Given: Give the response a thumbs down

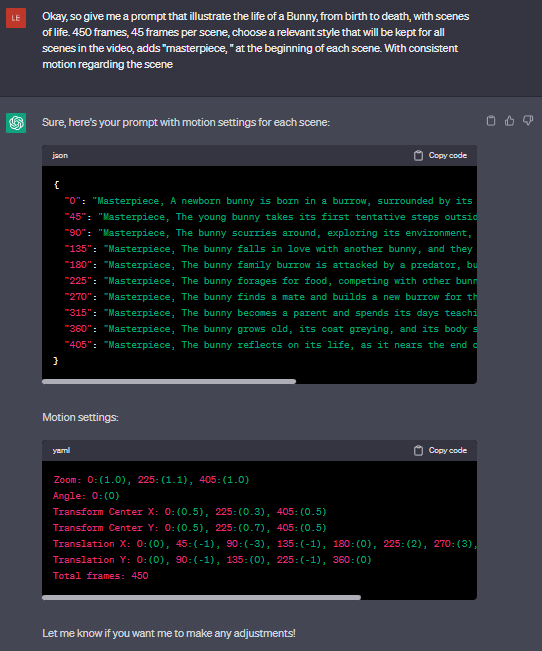Looking at the screenshot, I should pos(528,121).
